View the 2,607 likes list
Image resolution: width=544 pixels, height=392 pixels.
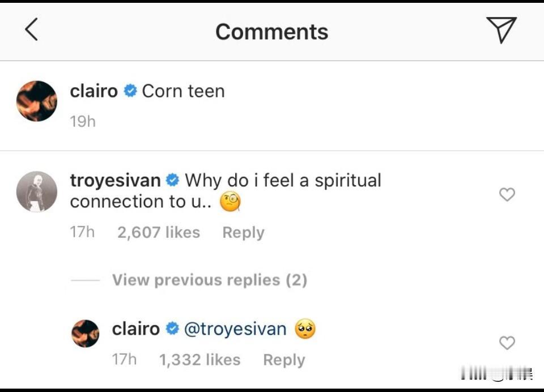[159, 232]
